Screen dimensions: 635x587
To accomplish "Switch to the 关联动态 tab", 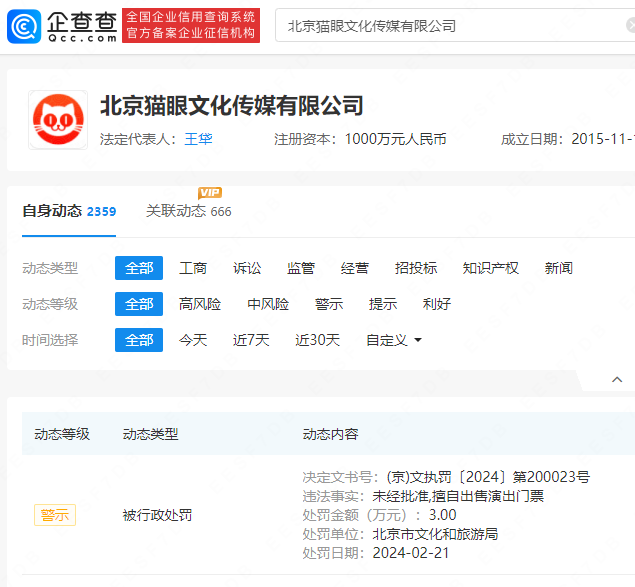I will click(x=188, y=211).
